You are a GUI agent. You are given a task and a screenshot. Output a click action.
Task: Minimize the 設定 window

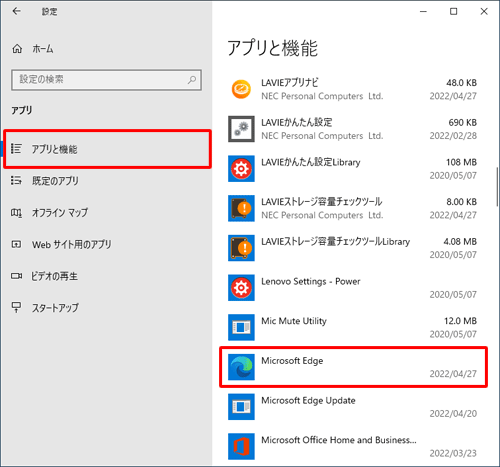click(x=423, y=12)
